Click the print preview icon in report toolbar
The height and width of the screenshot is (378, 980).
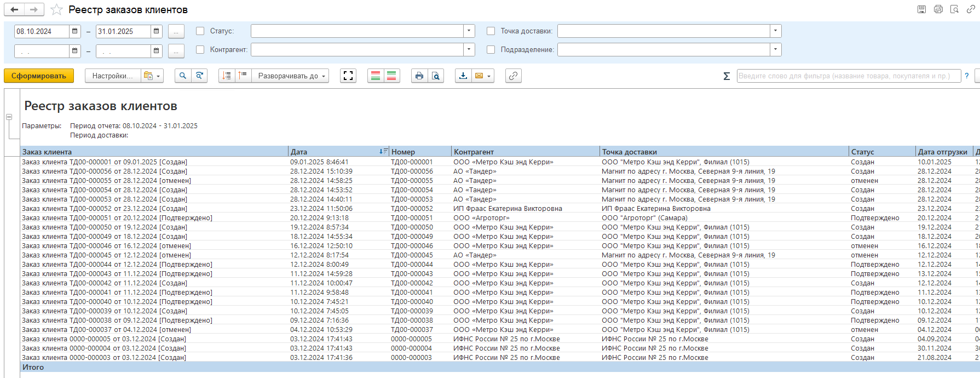pos(436,76)
